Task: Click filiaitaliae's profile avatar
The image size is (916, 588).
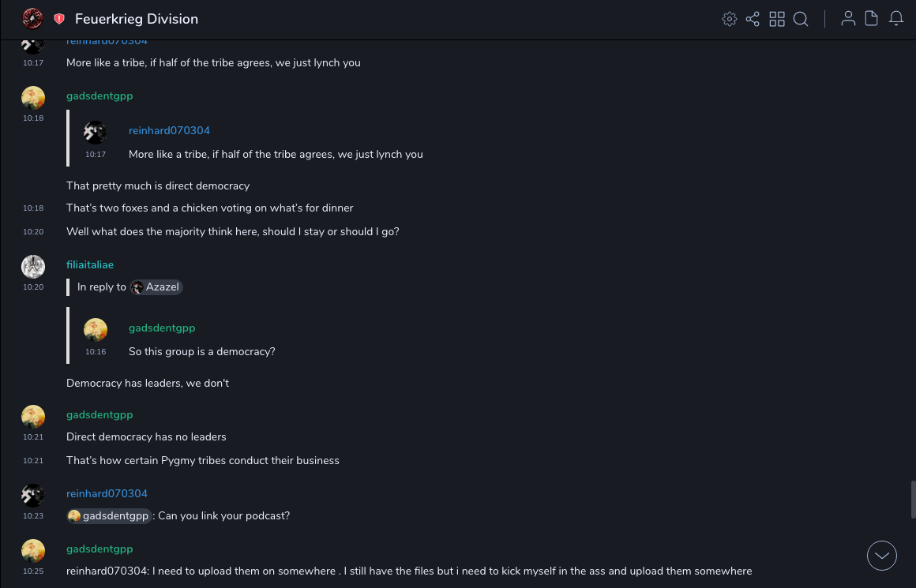Action: pos(33,267)
